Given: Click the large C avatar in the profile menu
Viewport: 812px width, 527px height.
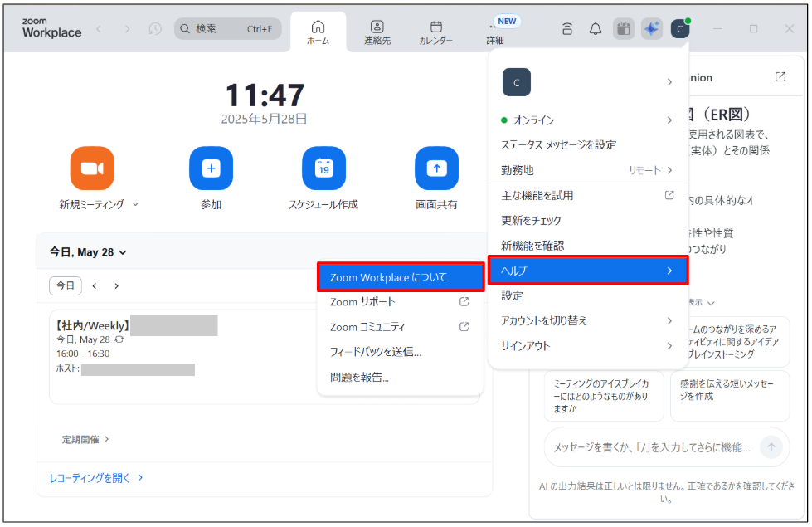Looking at the screenshot, I should [516, 82].
